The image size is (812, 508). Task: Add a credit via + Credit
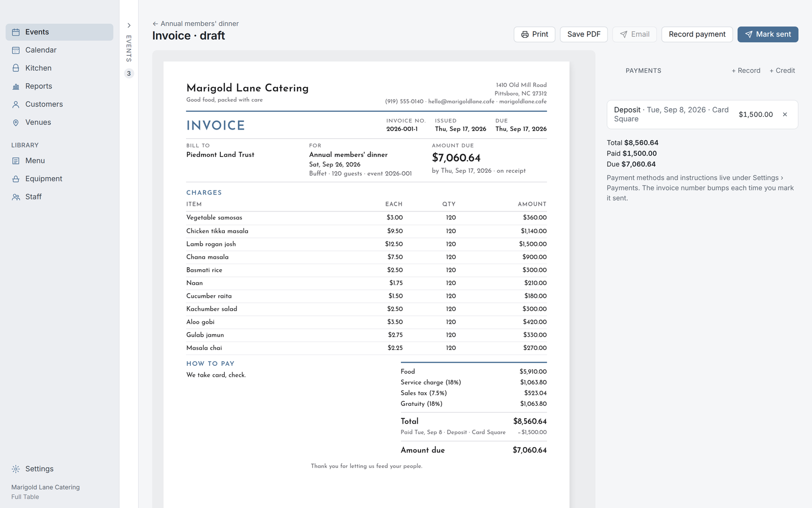(x=782, y=71)
